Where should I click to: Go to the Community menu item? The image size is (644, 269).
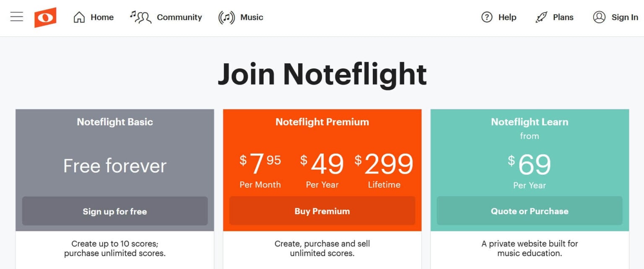(179, 17)
